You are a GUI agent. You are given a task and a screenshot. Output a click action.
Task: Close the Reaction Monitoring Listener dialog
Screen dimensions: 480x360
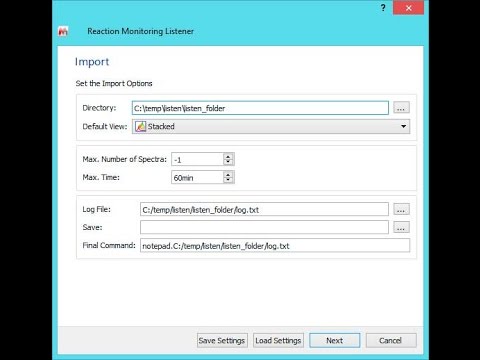pyautogui.click(x=408, y=8)
